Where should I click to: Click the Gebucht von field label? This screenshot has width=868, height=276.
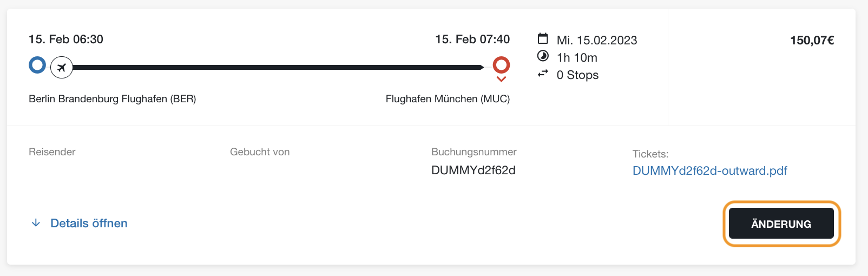point(260,152)
